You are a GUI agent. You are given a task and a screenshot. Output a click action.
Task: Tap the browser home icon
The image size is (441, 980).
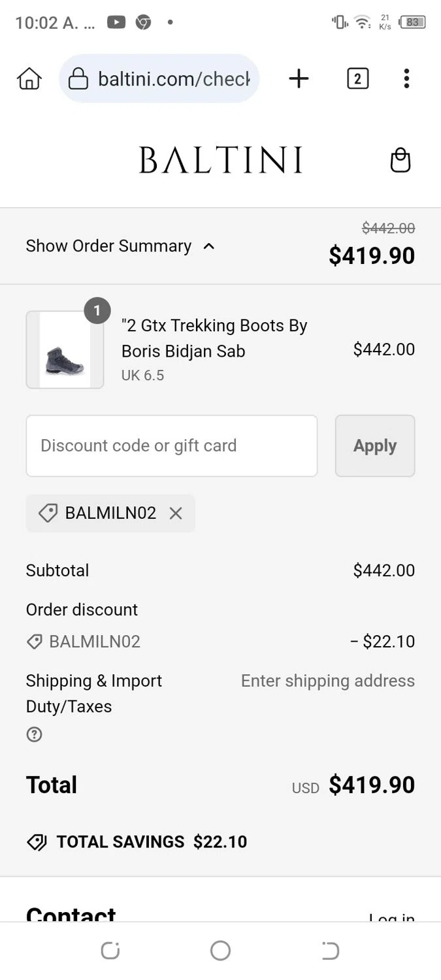point(29,79)
